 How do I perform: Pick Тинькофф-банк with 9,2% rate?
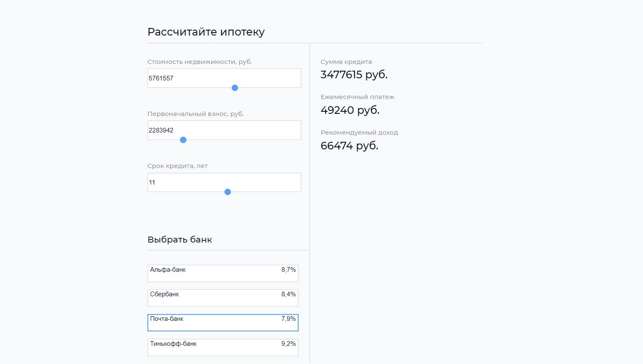(x=223, y=347)
